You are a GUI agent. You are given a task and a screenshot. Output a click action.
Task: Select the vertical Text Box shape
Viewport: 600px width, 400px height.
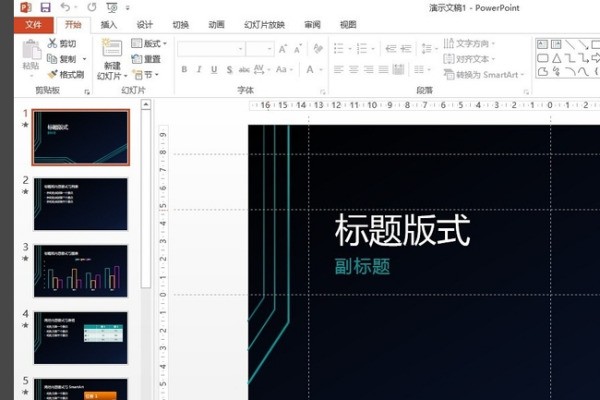pos(556,44)
